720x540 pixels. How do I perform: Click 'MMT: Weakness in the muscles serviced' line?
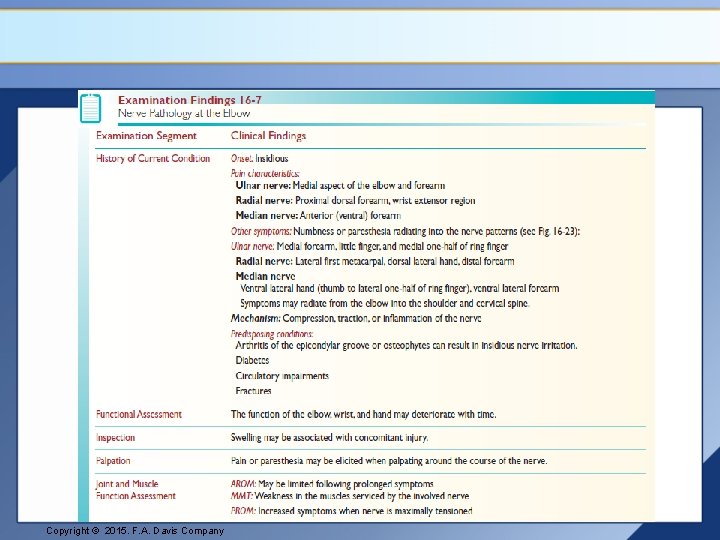coord(350,496)
